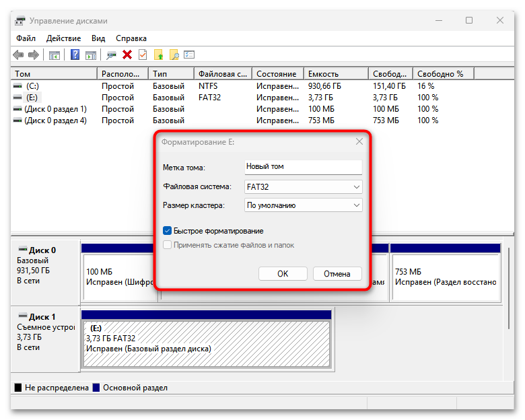Click the rescan disks drive icon
Viewport: 525px width, 420px height.
point(111,55)
